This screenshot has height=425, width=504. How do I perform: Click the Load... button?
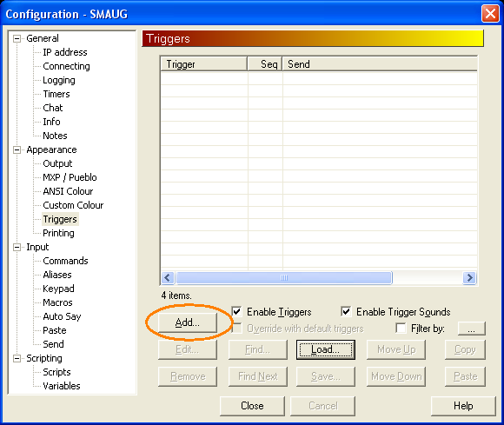[x=325, y=349]
